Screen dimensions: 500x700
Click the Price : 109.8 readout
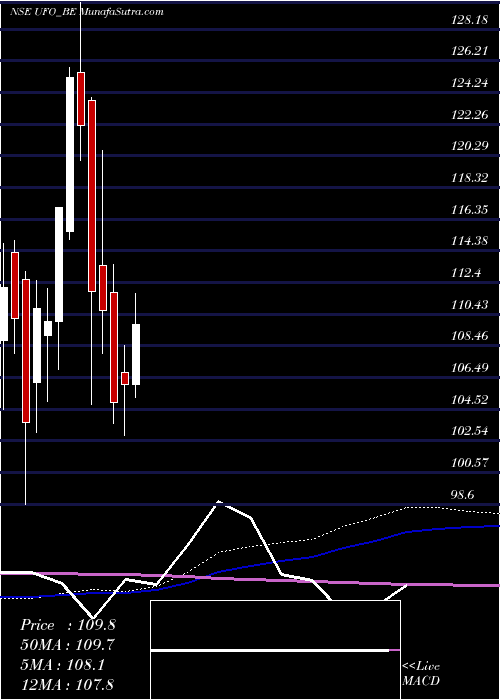point(68,625)
